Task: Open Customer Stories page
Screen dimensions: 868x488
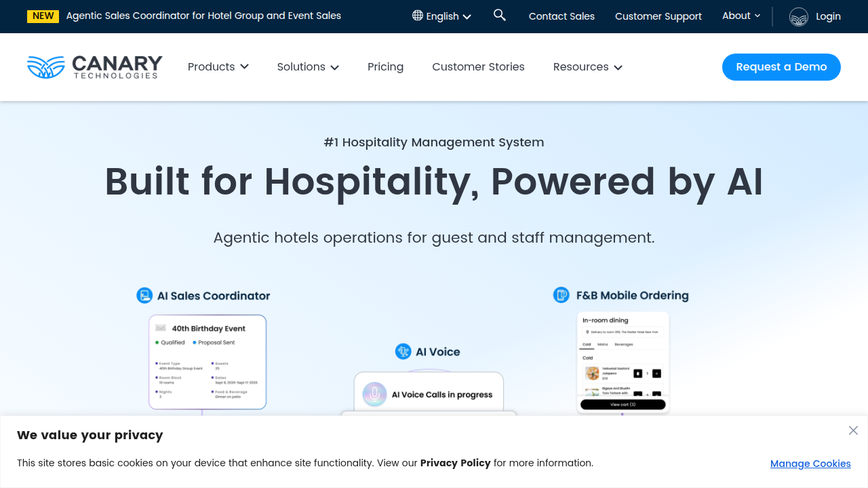Action: click(x=478, y=66)
